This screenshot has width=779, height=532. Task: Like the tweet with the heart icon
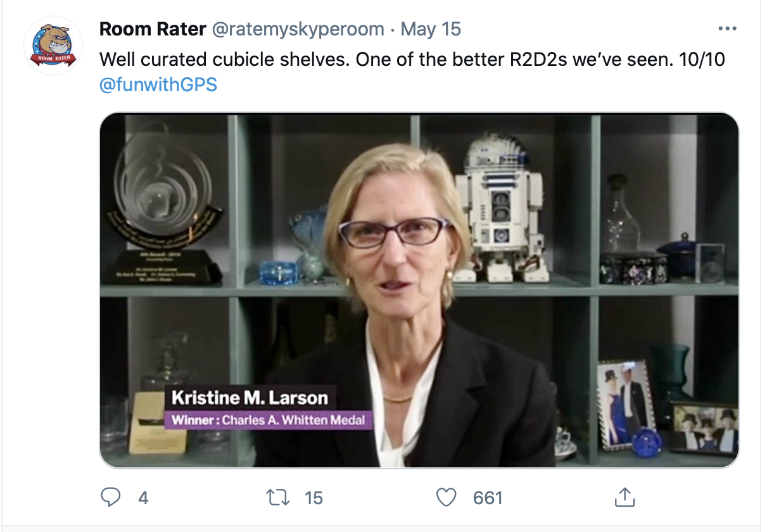(446, 498)
